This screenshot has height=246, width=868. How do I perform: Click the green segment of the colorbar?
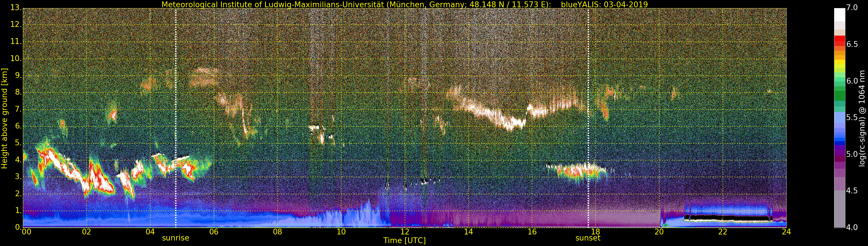pos(839,96)
